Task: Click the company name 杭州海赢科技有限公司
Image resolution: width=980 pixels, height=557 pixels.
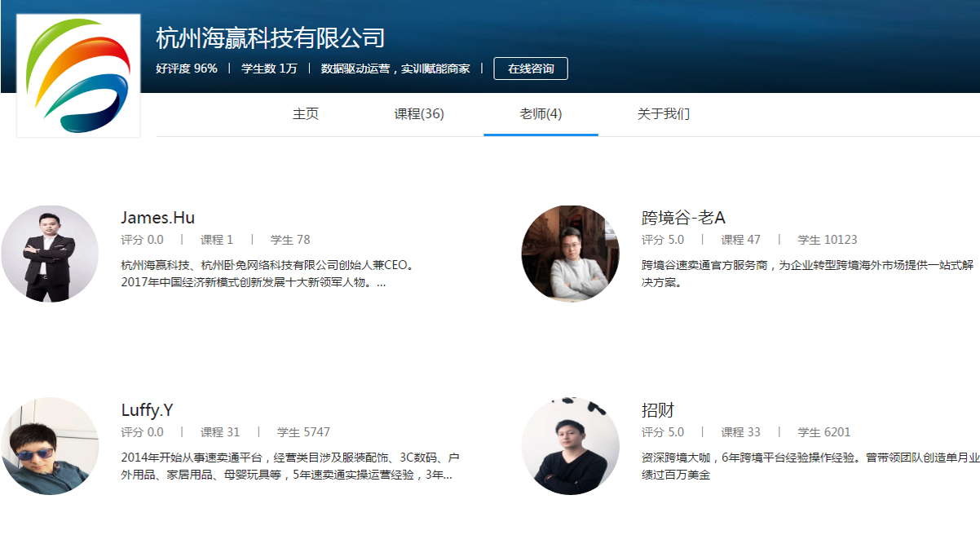Action: (270, 38)
